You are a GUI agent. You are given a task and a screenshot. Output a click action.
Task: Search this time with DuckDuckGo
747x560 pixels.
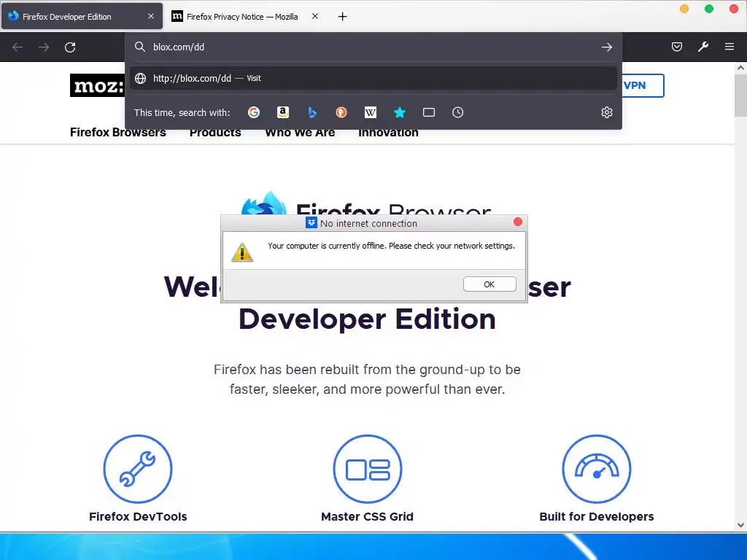[341, 112]
